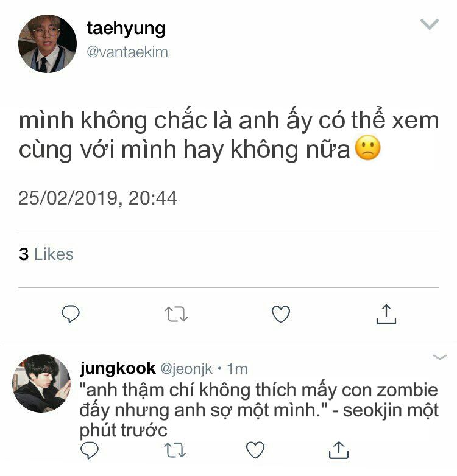The image size is (457, 476).
Task: Visit the @jeonjk profile handle
Action: click(186, 368)
